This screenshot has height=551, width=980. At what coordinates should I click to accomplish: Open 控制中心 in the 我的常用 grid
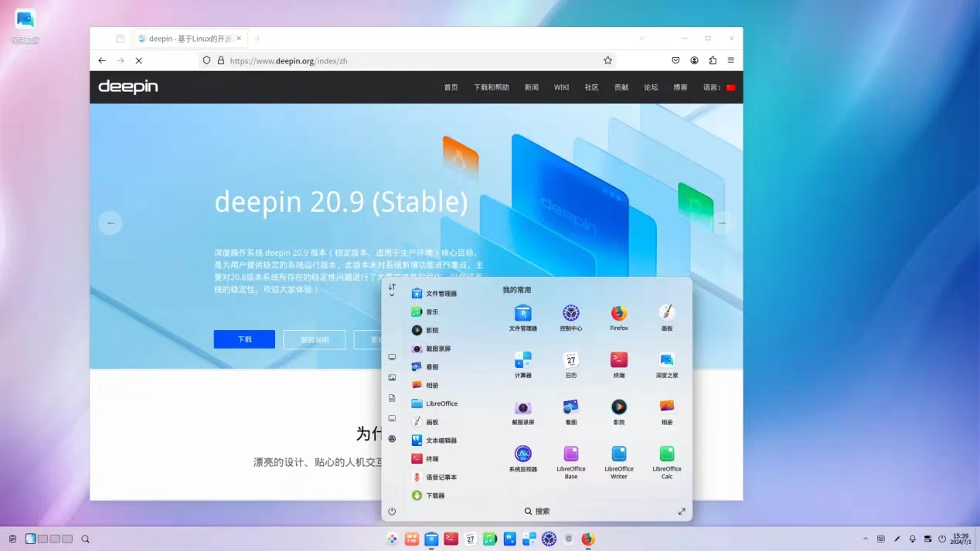click(571, 317)
